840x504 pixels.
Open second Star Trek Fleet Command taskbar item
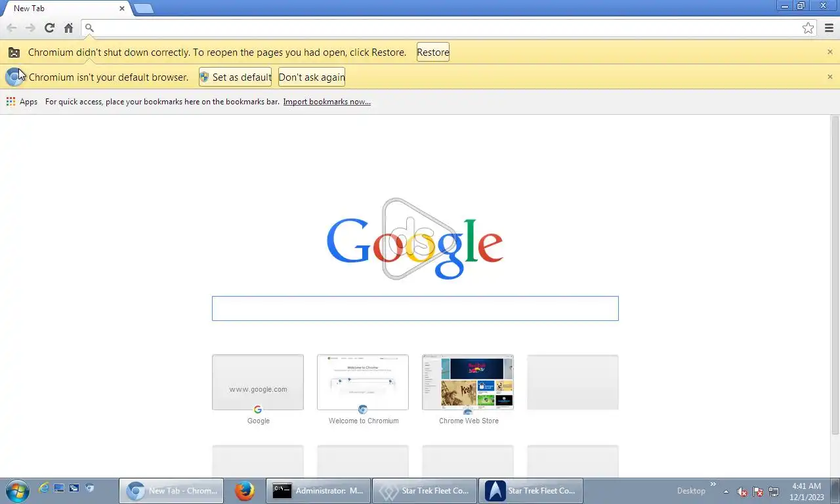point(531,491)
